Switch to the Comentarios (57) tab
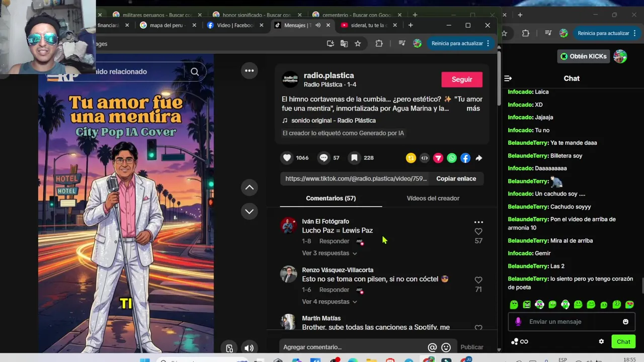 click(x=331, y=198)
